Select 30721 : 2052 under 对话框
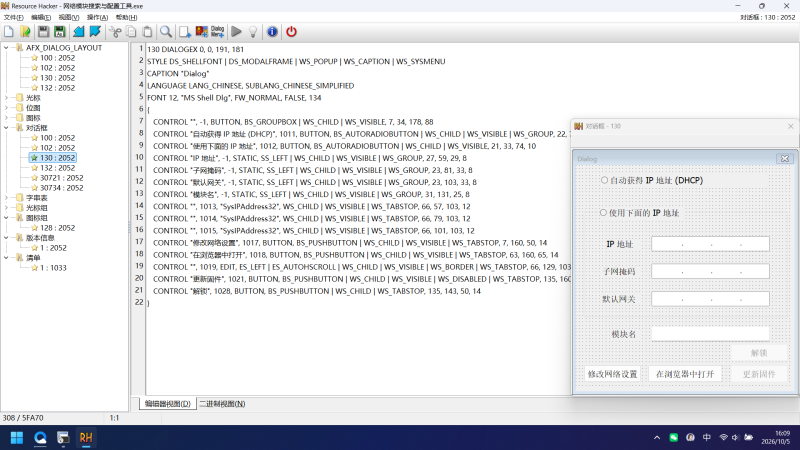800x450 pixels. click(61, 178)
